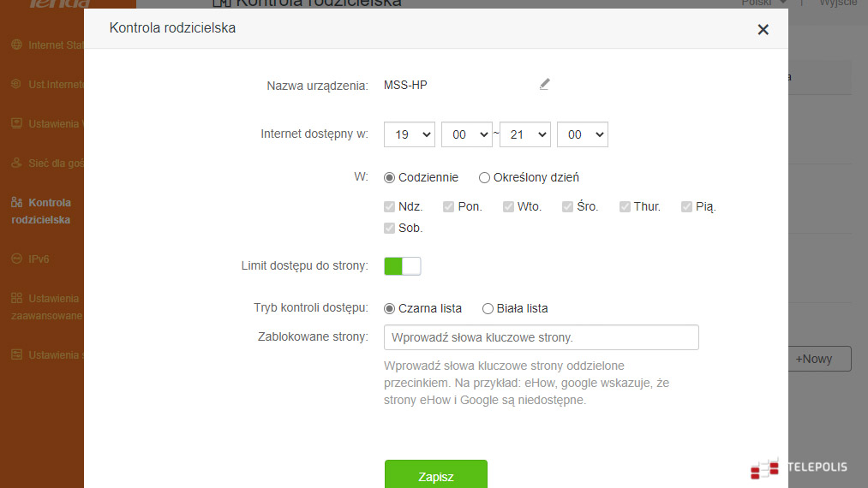Click the Ustawienia zaawansowane sidebar icon
The height and width of the screenshot is (488, 868).
tap(16, 299)
